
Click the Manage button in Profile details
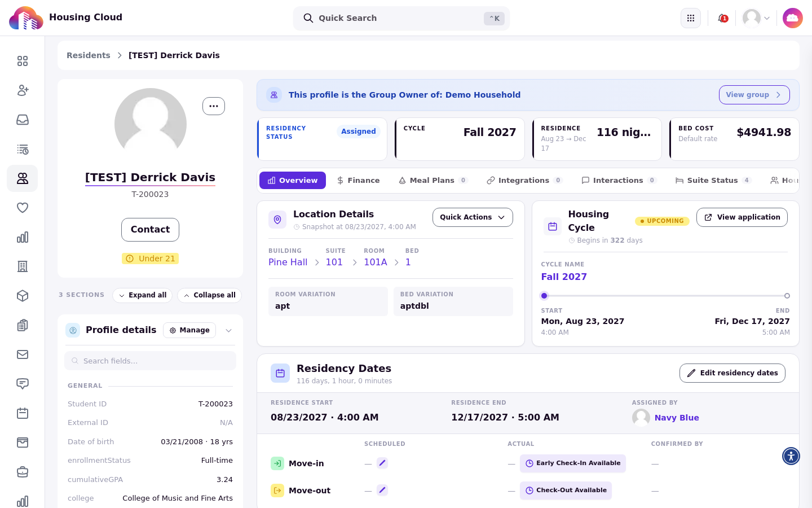coord(189,330)
